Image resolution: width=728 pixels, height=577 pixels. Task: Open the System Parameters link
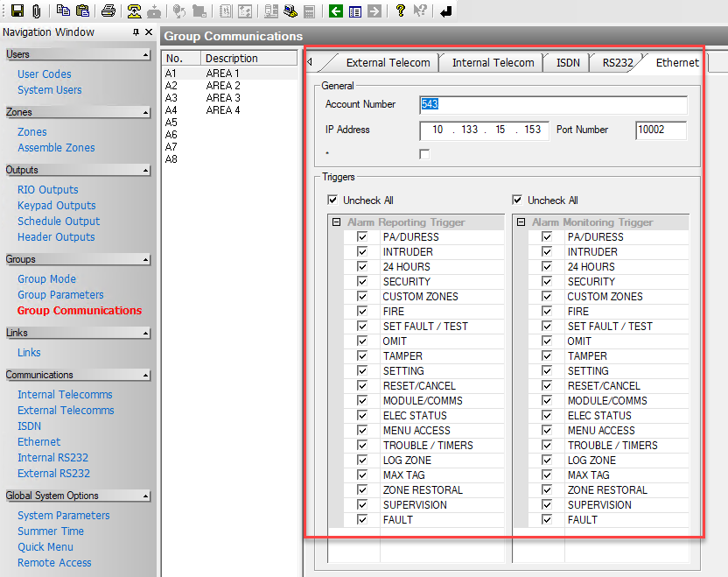(x=63, y=516)
